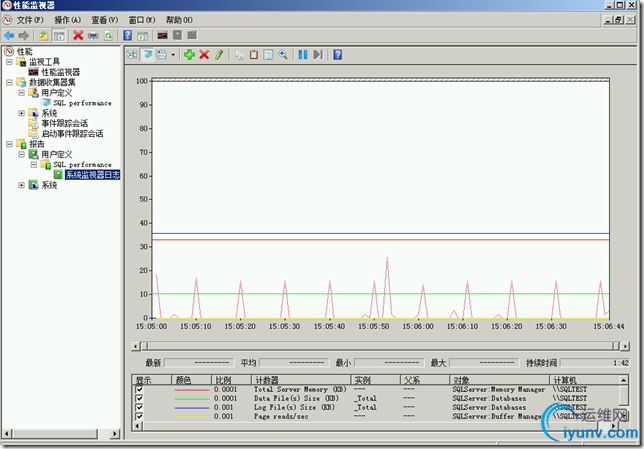Click the change graph type icon
This screenshot has width=644, height=449.
click(162, 55)
